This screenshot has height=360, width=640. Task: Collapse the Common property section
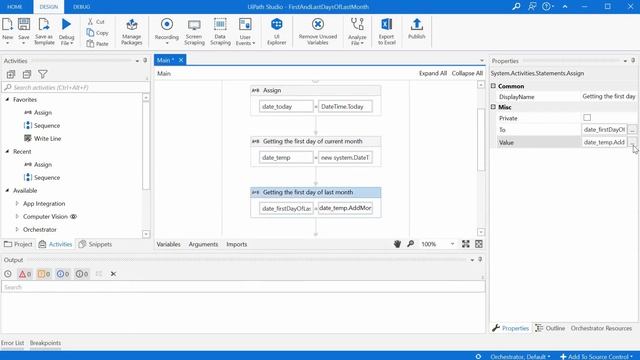493,86
